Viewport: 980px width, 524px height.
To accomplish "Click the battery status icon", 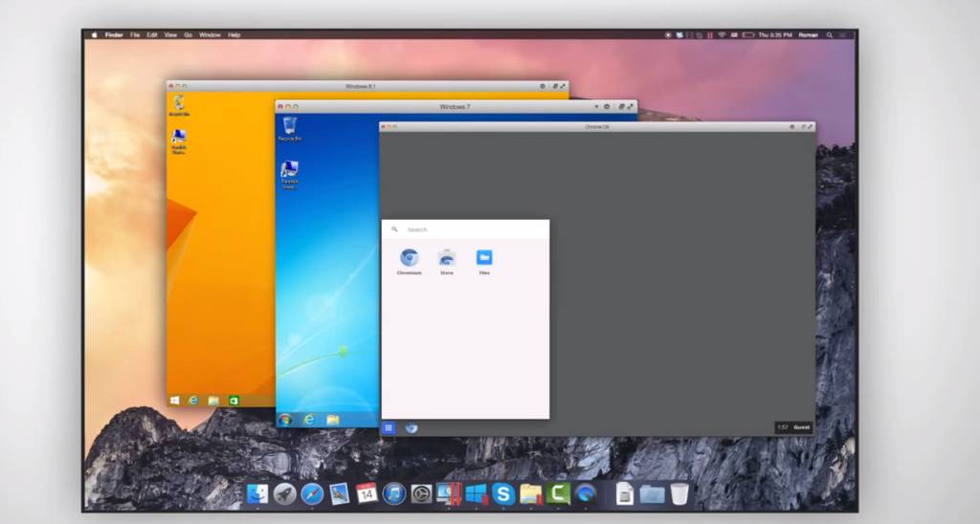I will coord(748,35).
